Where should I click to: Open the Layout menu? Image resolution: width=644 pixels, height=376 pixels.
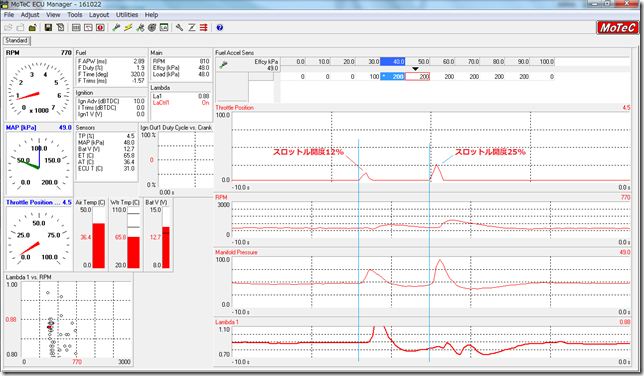click(99, 15)
